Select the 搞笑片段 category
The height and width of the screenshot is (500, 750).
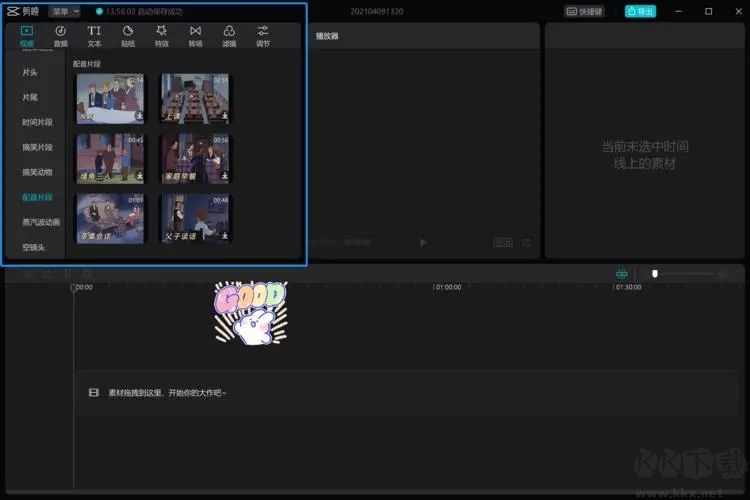point(37,147)
